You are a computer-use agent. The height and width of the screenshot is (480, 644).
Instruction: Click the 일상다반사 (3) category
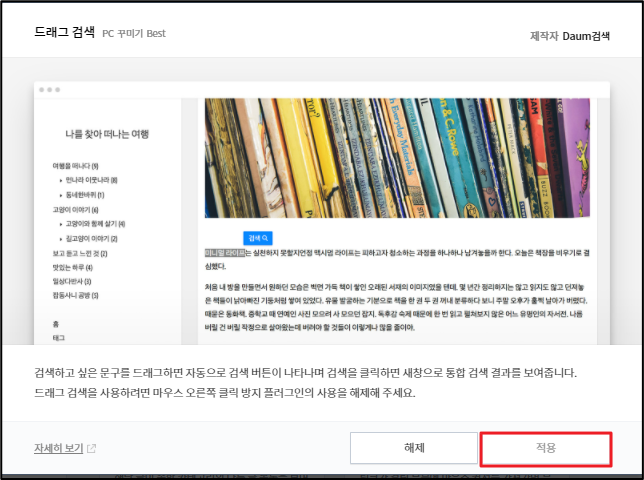pyautogui.click(x=72, y=282)
